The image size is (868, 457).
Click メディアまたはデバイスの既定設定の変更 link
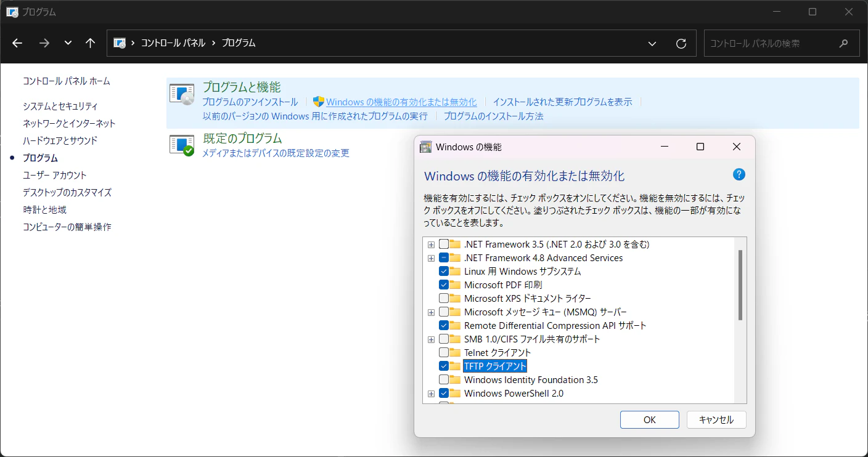(x=276, y=153)
